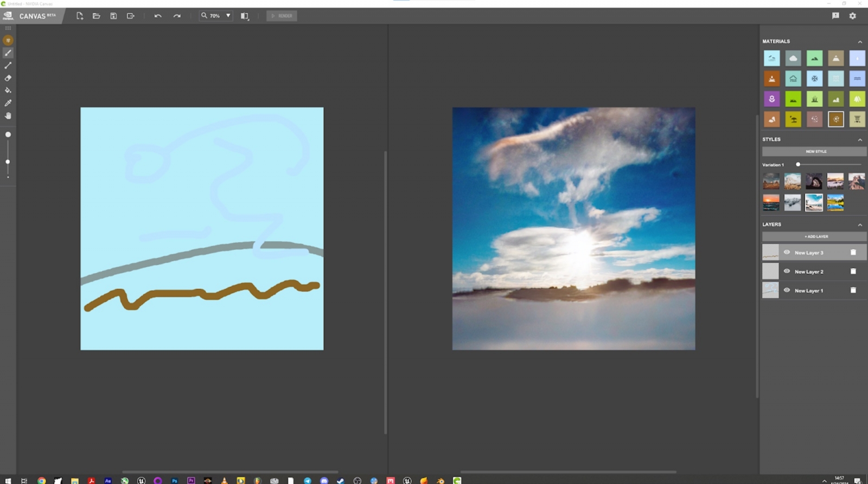This screenshot has height=484, width=868.
Task: Select the Line tool
Action: click(x=8, y=66)
